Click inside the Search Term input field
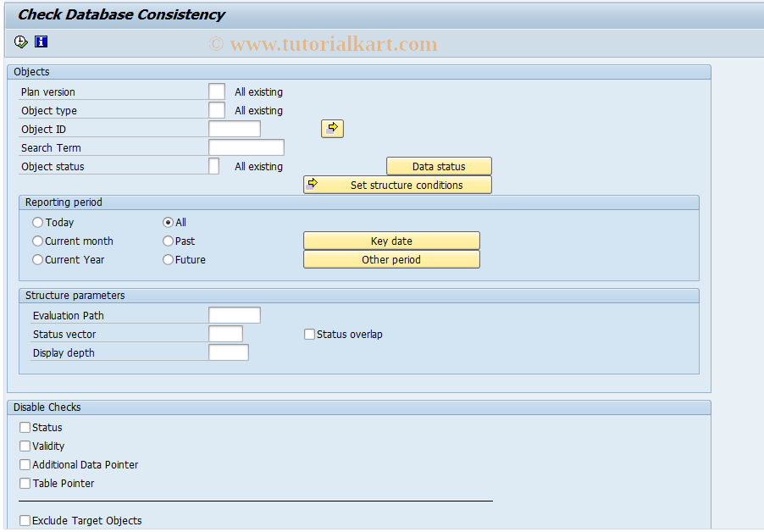The width and height of the screenshot is (764, 532). pos(246,147)
